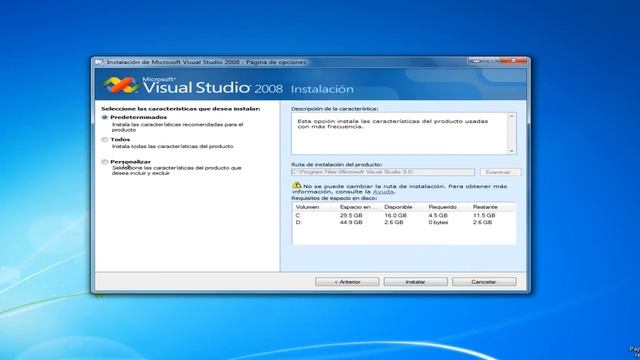
Task: Click the 0 bytes required cell
Action: click(438, 222)
